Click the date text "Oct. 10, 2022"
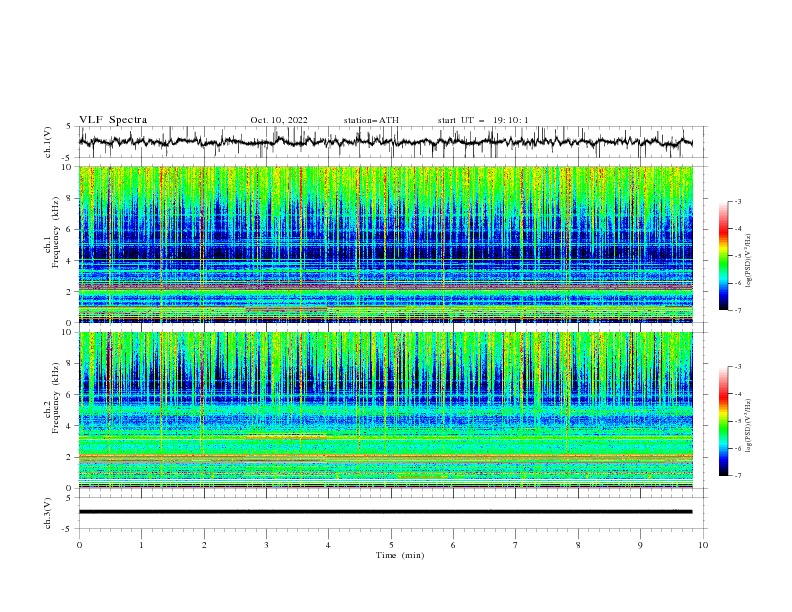Image resolution: width=792 pixels, height=612 pixels. pos(279,120)
